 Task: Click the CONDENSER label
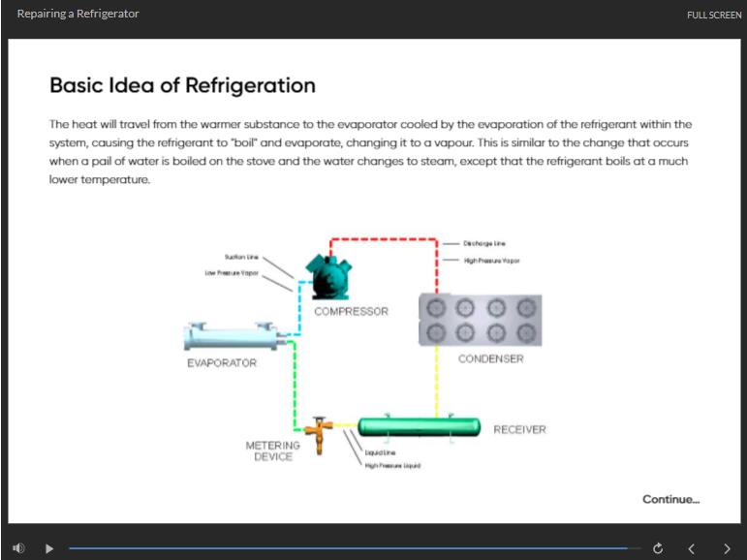pos(490,358)
